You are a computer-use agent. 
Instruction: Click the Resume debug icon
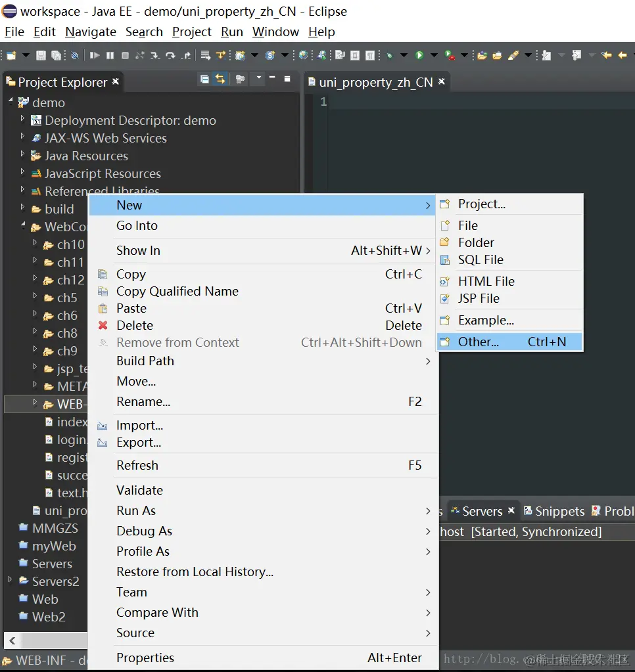point(95,55)
